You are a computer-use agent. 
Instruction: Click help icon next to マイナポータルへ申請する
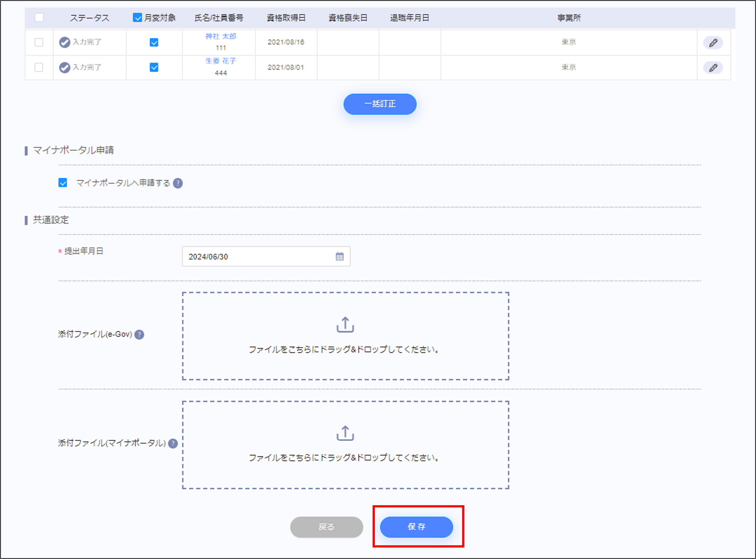(x=178, y=183)
